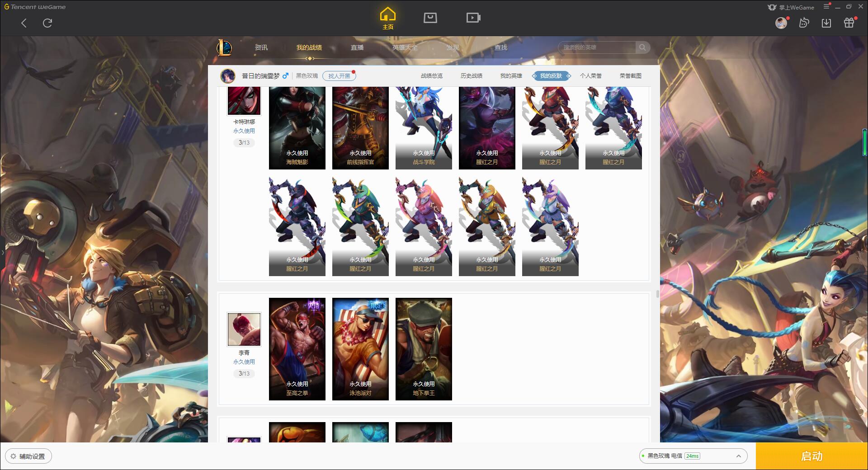868x470 pixels.
Task: Open the 至高之拳 skin card
Action: 297,349
